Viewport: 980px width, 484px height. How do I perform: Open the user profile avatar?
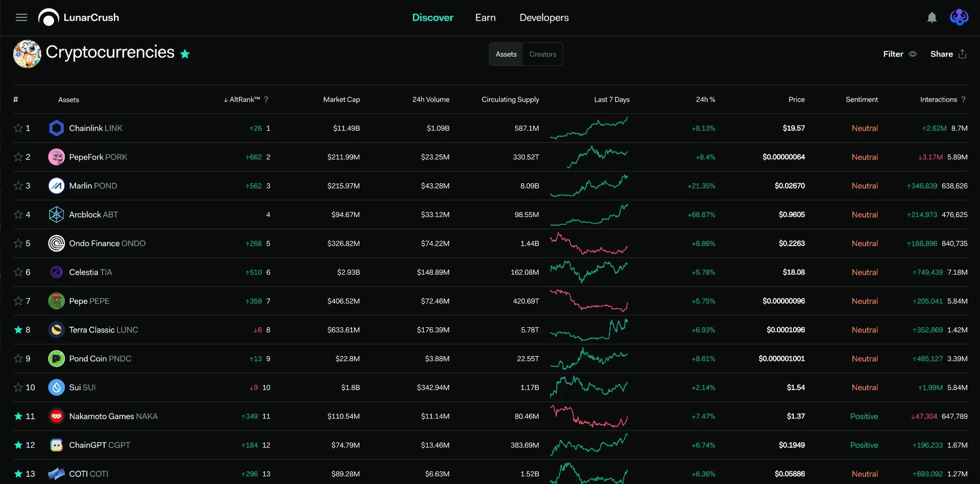tap(959, 17)
